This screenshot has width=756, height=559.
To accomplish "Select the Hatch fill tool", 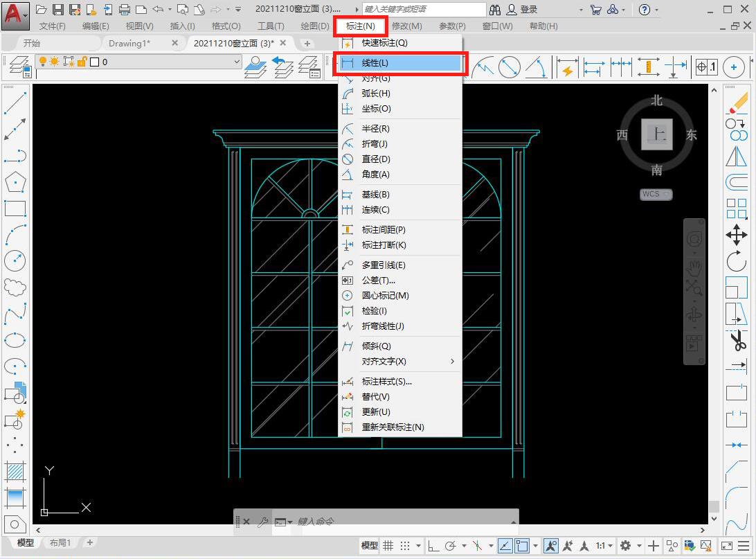I will pos(15,471).
